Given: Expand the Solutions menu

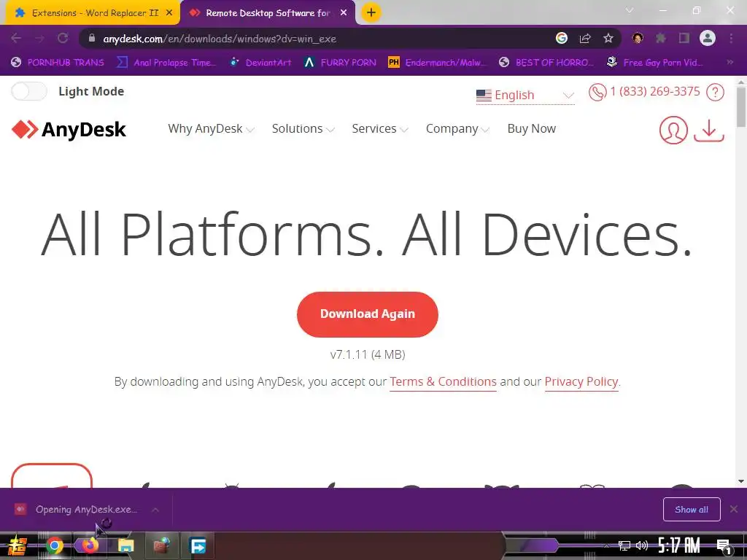Looking at the screenshot, I should (x=303, y=128).
